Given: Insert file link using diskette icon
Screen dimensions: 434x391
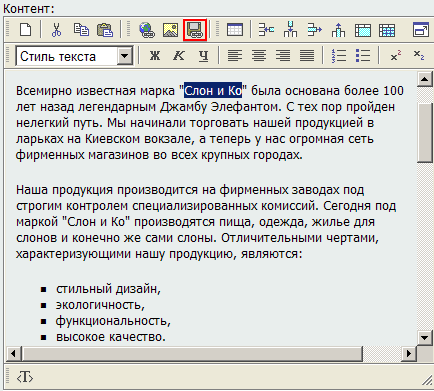Looking at the screenshot, I should point(195,30).
